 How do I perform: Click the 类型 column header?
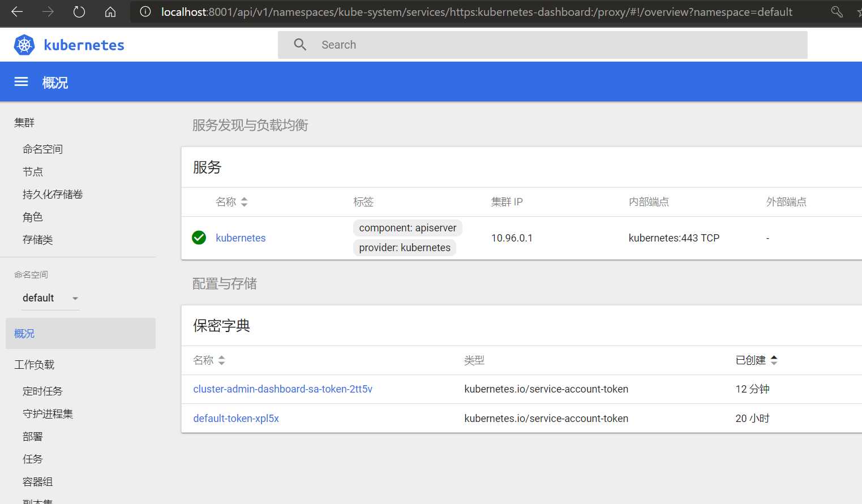(474, 360)
